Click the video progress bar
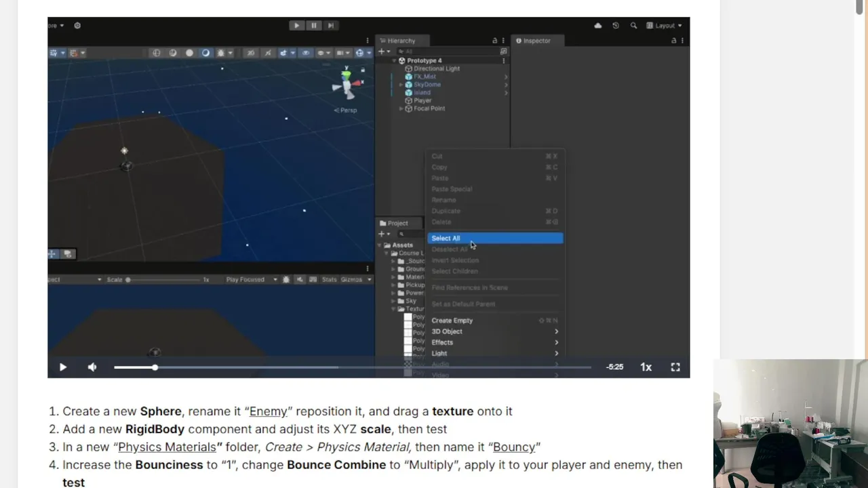The image size is (868, 488). pyautogui.click(x=353, y=367)
